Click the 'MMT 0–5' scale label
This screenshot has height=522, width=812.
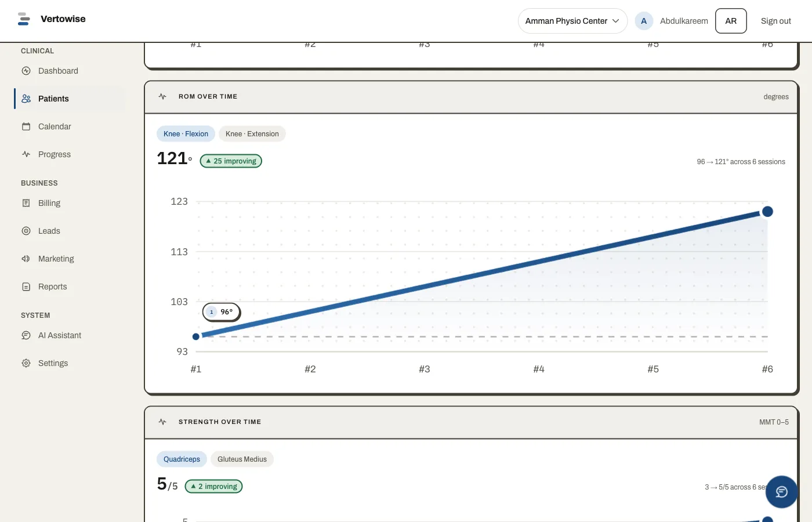pyautogui.click(x=774, y=422)
